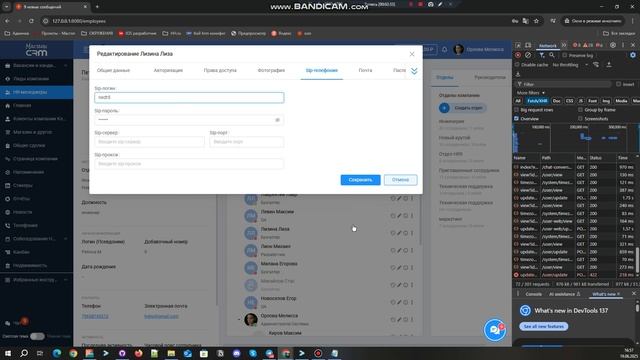Open the DevTools Console drawer tab

(x=533, y=294)
